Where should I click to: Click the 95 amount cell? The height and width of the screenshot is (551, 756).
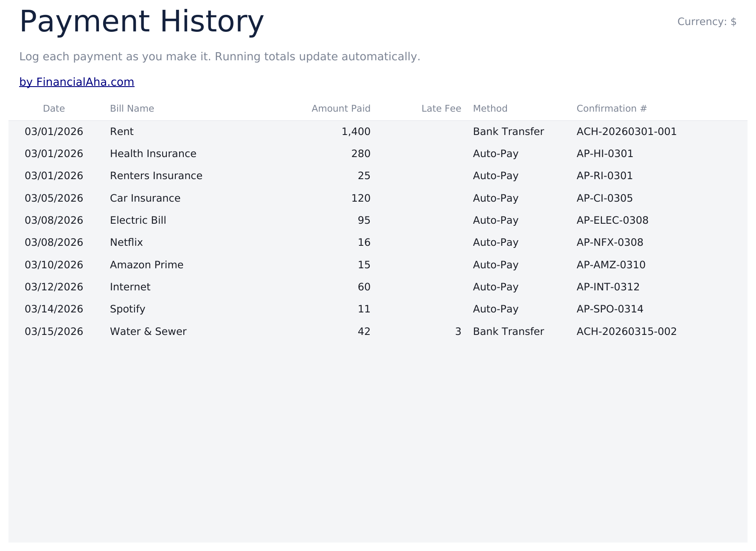[x=364, y=220]
